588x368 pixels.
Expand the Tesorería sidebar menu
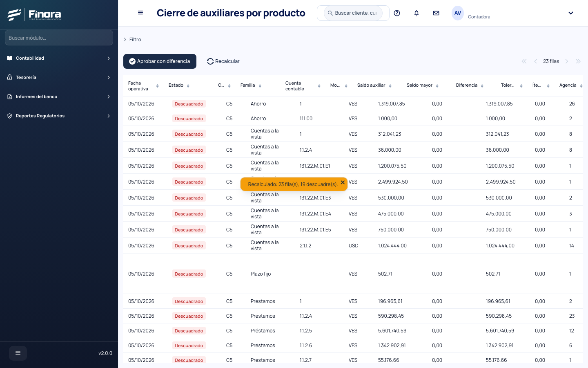coord(59,77)
